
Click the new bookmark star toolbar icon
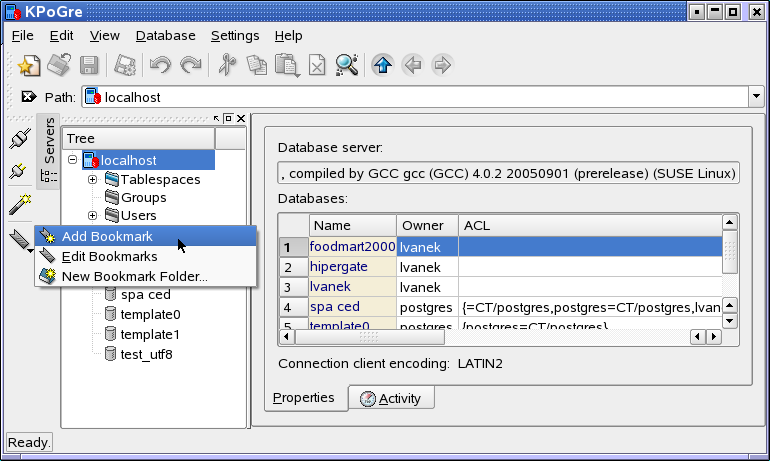pyautogui.click(x=29, y=66)
